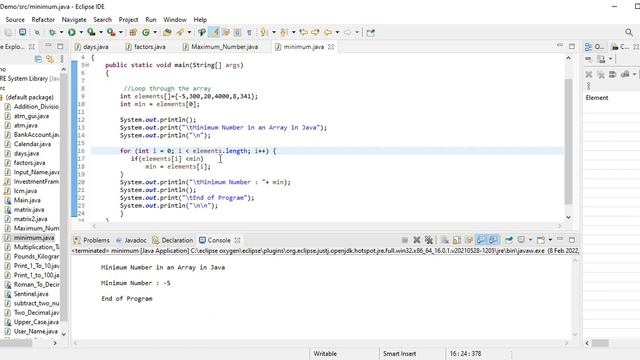Viewport: 640px width, 360px height.
Task: Open New Java Class dropdown arrow
Action: (155, 32)
